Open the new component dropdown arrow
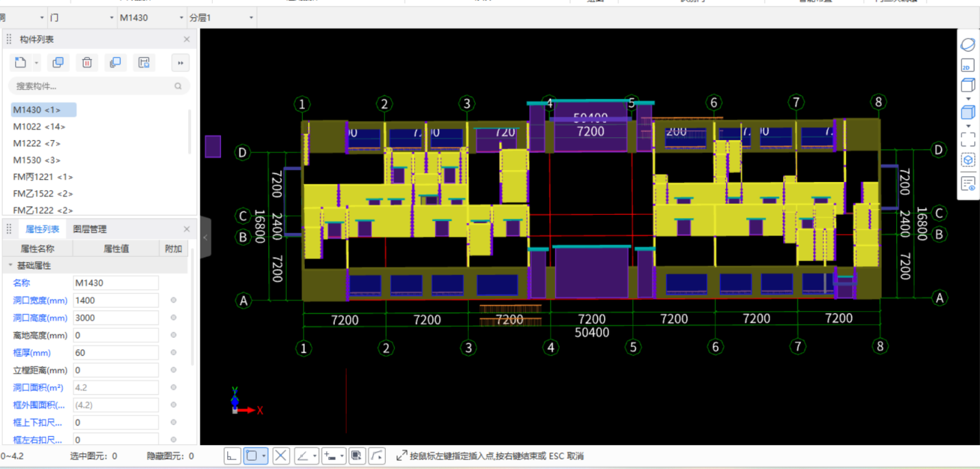Viewport: 980px width, 469px height. pos(36,63)
